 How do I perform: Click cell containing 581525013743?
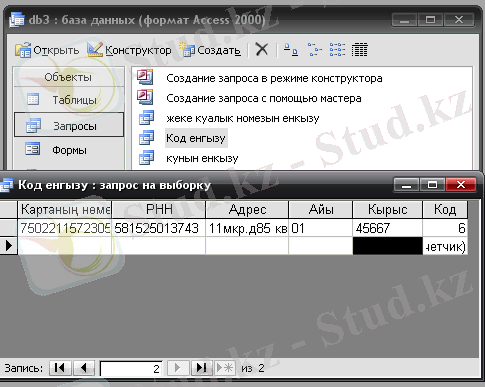(159, 228)
